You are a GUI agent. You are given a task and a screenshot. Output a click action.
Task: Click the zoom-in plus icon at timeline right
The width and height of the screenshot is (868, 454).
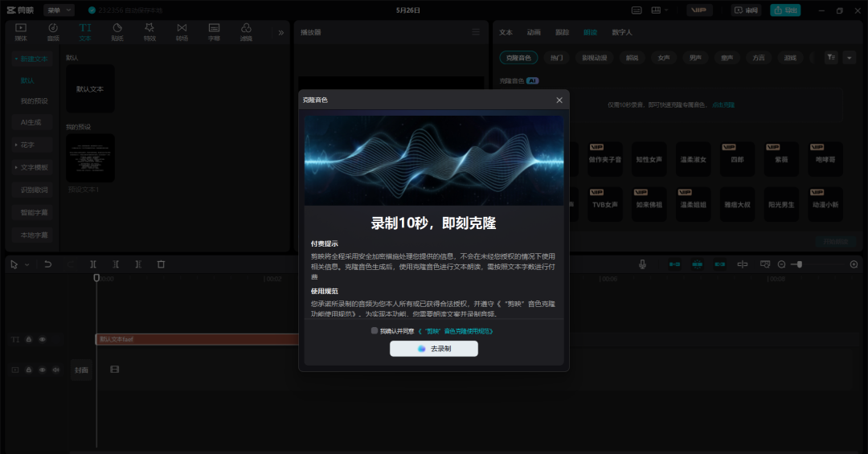point(854,264)
